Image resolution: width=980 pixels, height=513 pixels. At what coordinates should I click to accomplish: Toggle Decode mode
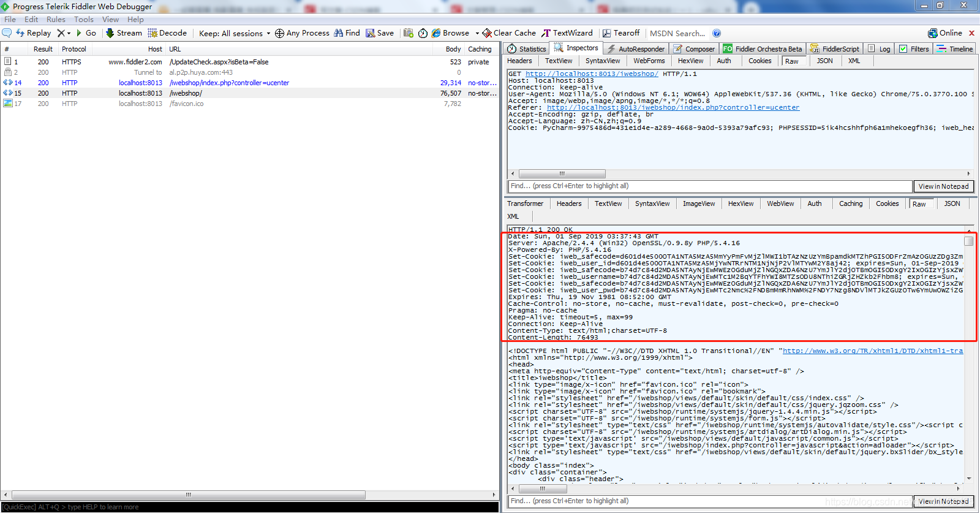167,33
